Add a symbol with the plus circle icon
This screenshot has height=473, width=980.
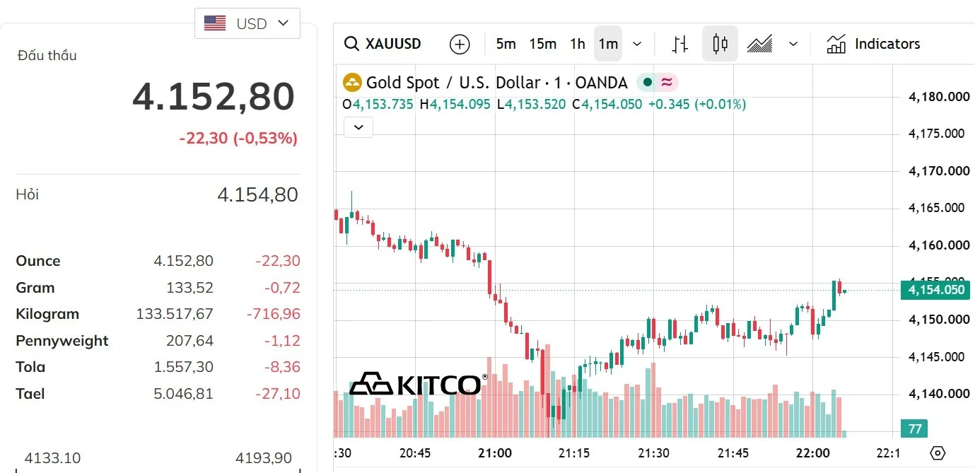point(460,44)
